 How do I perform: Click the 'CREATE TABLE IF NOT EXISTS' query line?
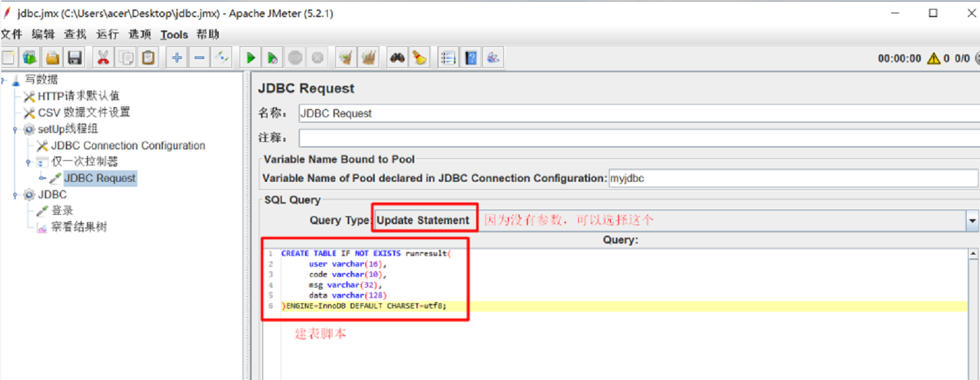coord(365,253)
